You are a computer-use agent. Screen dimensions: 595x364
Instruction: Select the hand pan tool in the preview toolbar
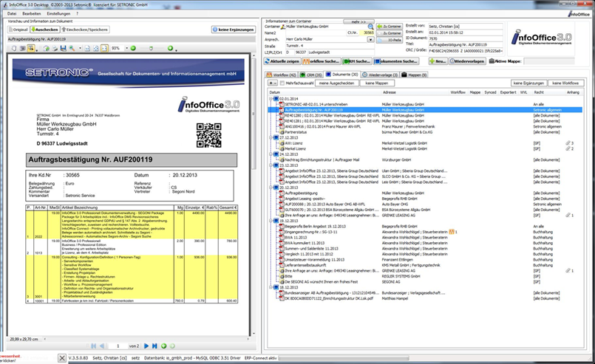[14, 49]
